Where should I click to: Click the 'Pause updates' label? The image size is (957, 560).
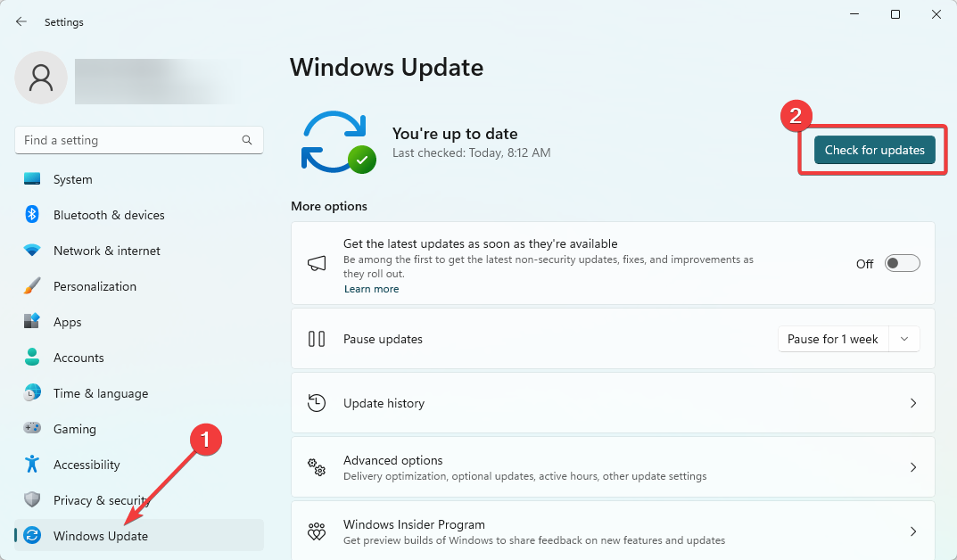tap(383, 339)
